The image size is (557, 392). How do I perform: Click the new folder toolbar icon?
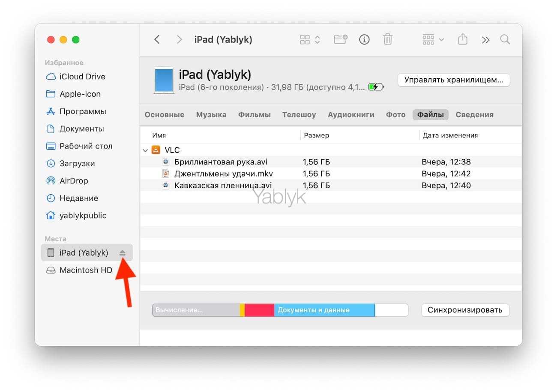(341, 40)
